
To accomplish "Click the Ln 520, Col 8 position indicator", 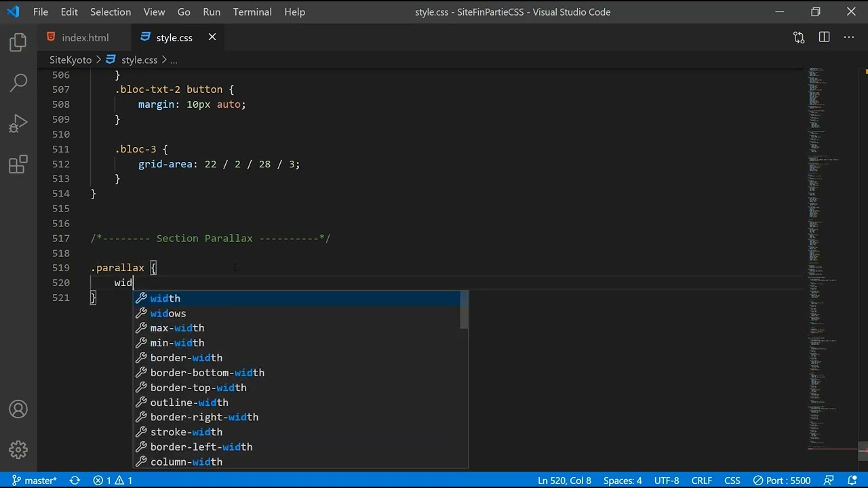I will (x=564, y=481).
